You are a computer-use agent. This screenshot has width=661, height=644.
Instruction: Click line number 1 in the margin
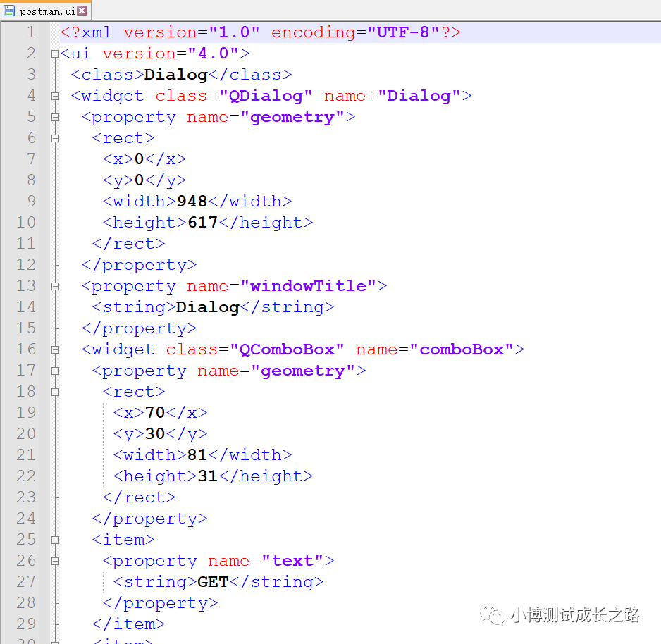[x=30, y=32]
